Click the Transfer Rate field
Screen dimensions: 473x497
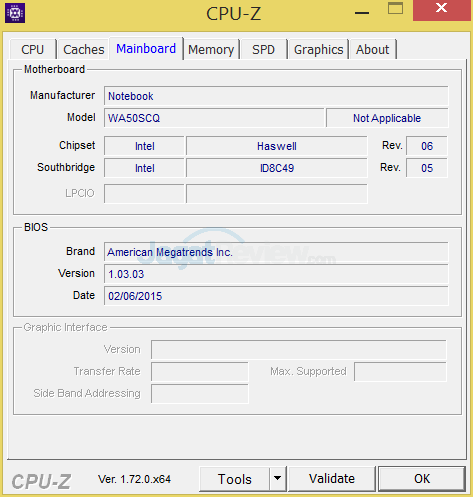pyautogui.click(x=200, y=372)
